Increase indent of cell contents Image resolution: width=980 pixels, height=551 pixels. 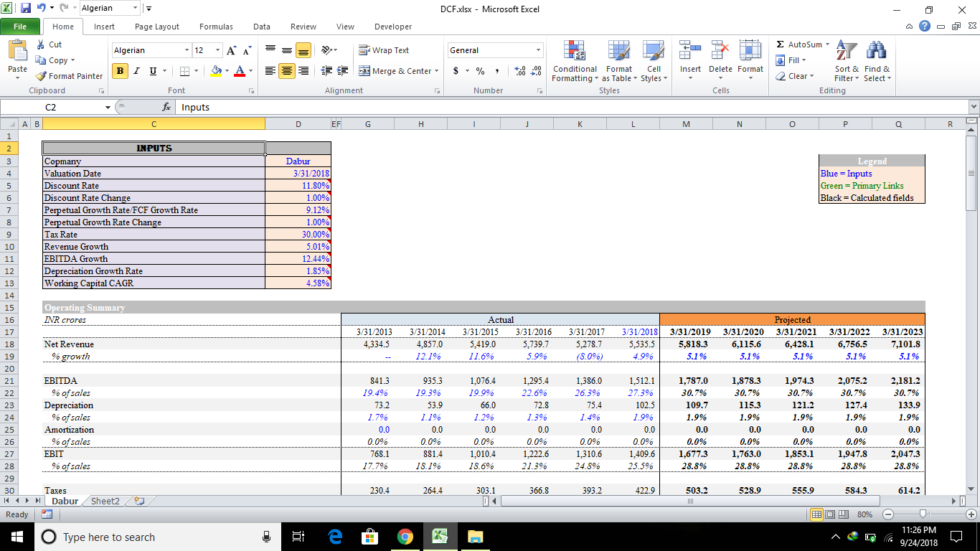[343, 71]
